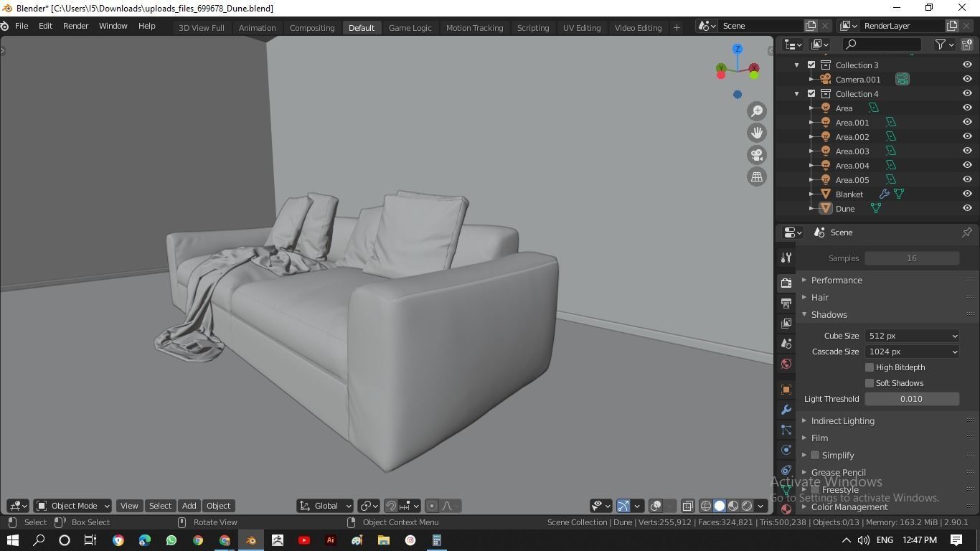Hide Area.003 light in viewport
The image size is (980, 551).
pyautogui.click(x=967, y=151)
